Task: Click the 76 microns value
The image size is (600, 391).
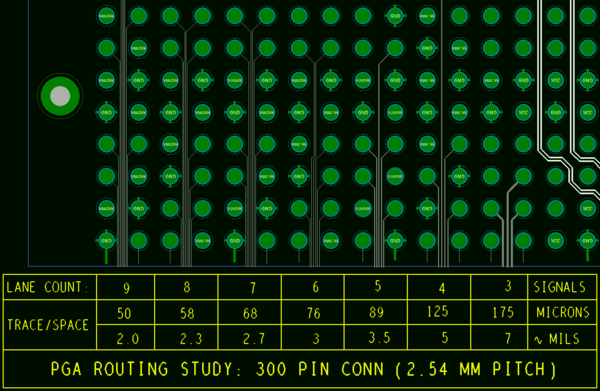Action: tap(313, 313)
